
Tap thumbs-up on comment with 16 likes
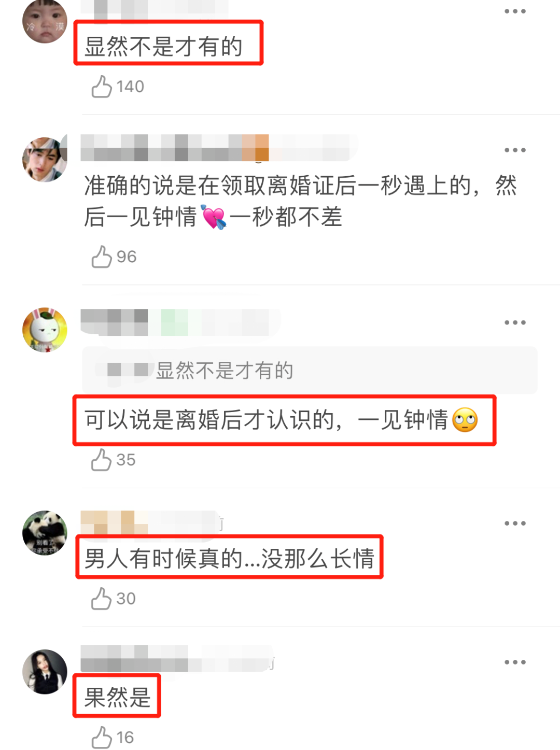(x=101, y=738)
